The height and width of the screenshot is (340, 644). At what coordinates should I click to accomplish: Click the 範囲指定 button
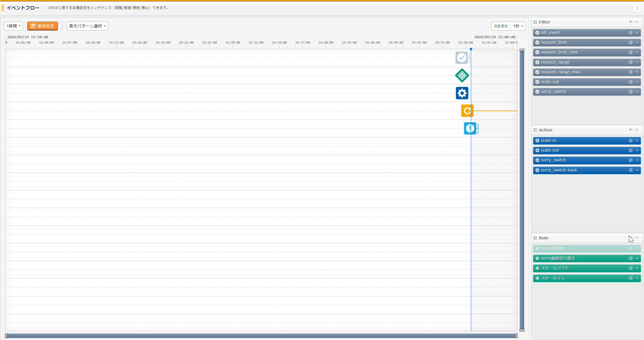point(42,26)
